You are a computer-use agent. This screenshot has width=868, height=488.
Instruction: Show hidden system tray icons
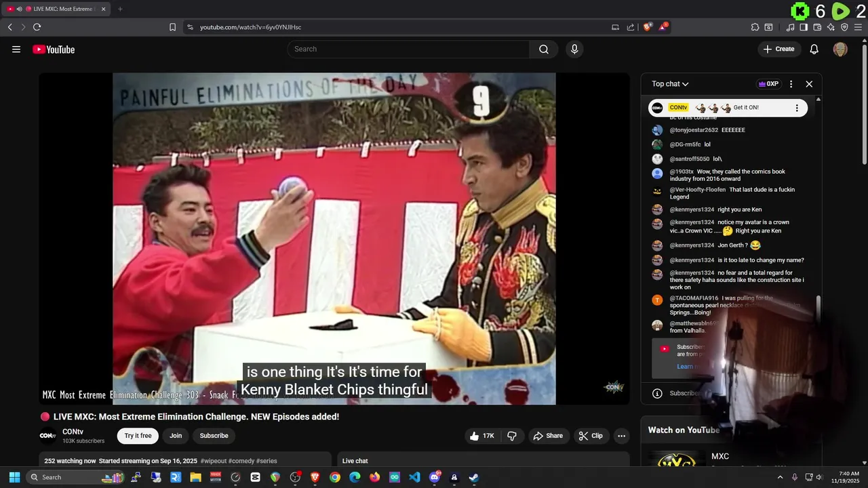[780, 477]
